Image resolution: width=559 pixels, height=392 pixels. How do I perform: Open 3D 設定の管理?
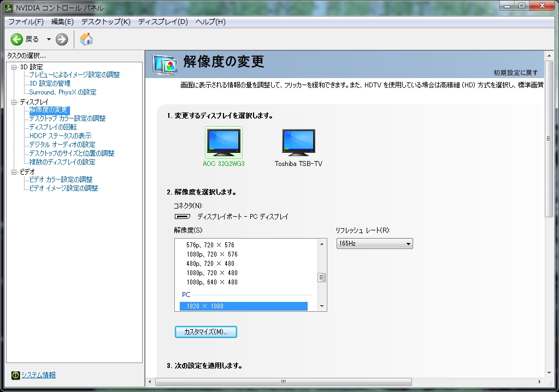coord(50,84)
